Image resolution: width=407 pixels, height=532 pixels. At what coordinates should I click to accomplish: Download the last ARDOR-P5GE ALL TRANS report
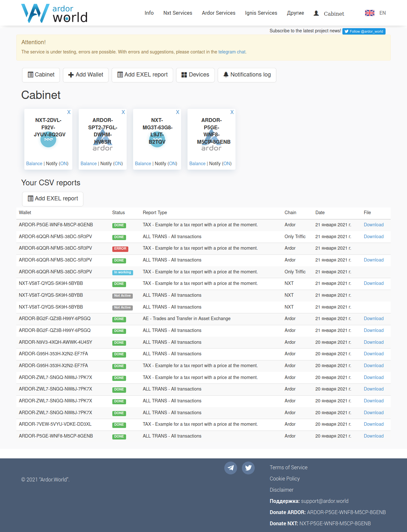(374, 436)
